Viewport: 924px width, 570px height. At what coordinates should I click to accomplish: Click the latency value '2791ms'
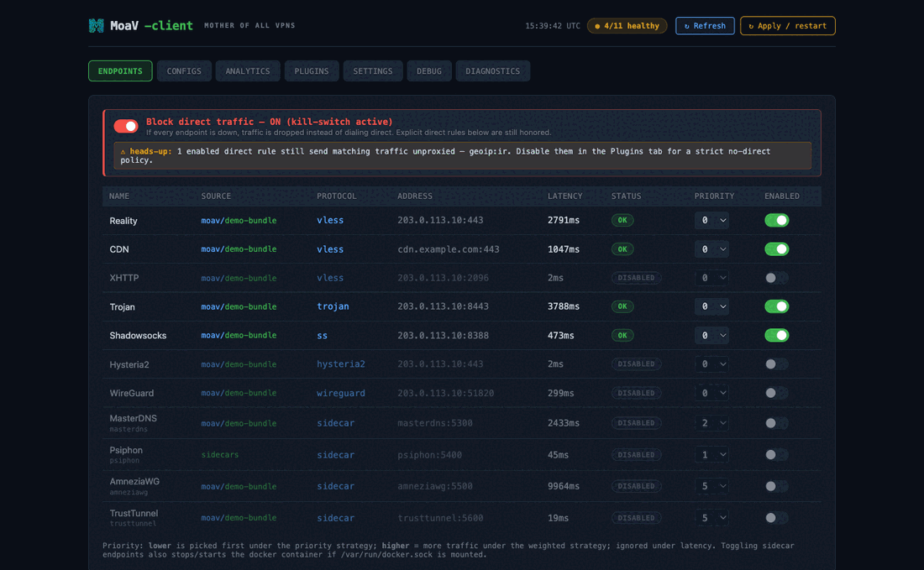coord(564,220)
